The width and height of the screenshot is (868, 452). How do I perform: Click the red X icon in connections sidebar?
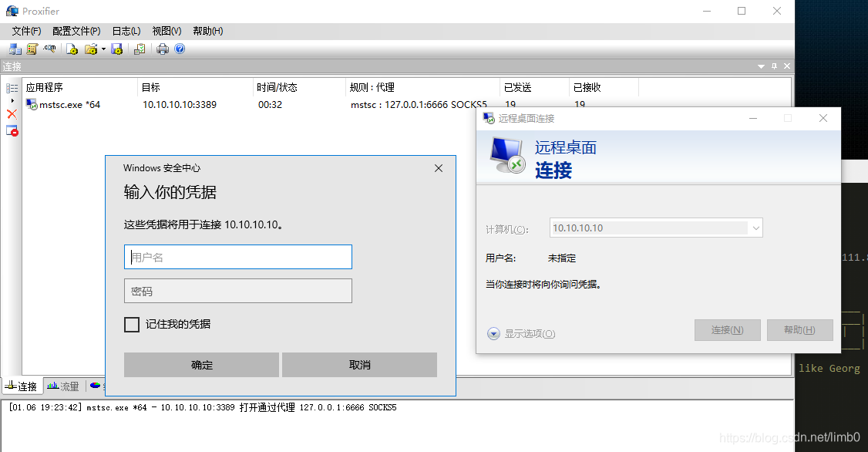tap(12, 114)
